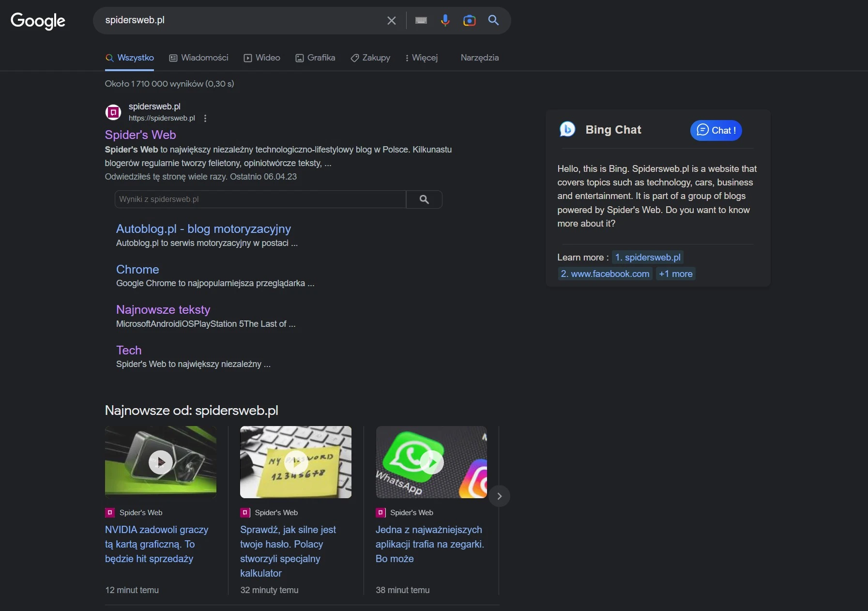This screenshot has width=868, height=611.
Task: Click the Najnowsze od: spidersweb.pl heading
Action: pos(192,411)
